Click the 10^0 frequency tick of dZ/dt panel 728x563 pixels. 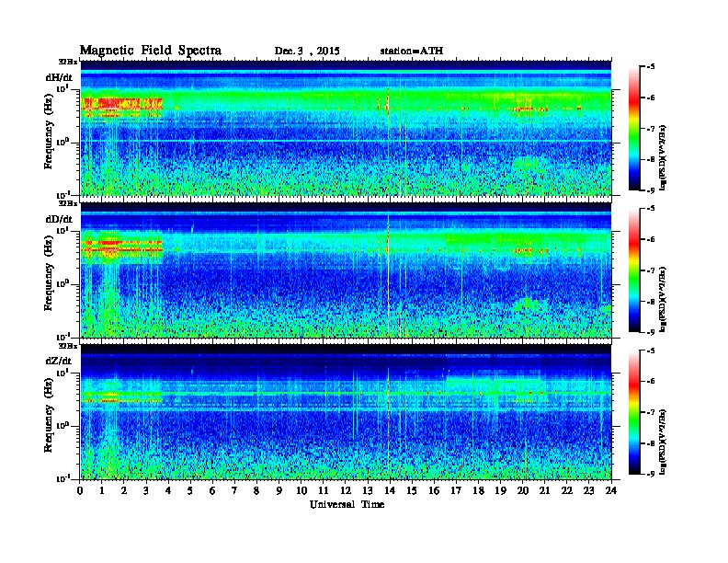pos(63,425)
